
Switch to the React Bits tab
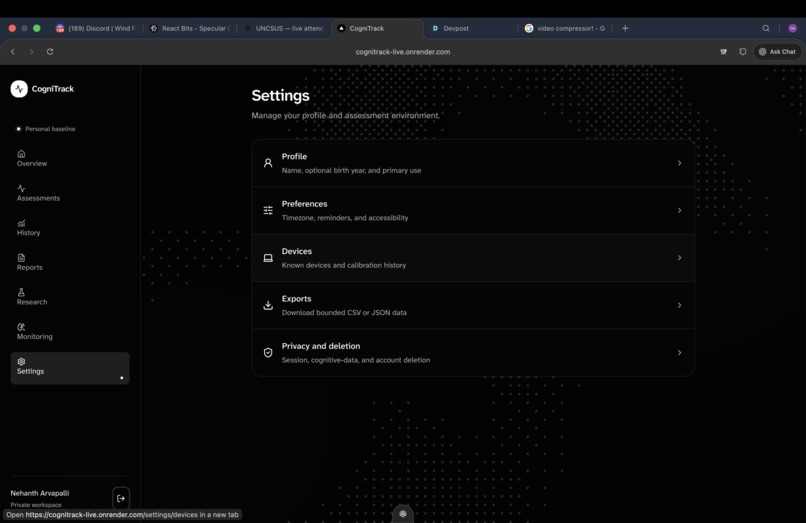point(190,28)
